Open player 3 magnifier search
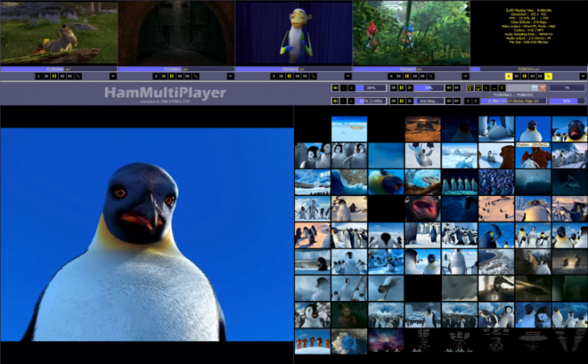This screenshot has height=364, width=588. (313, 76)
